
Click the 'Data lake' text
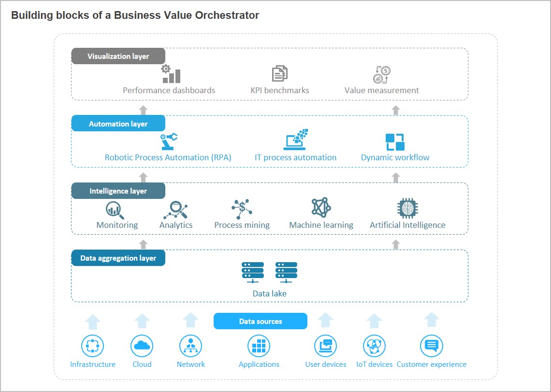(x=270, y=294)
